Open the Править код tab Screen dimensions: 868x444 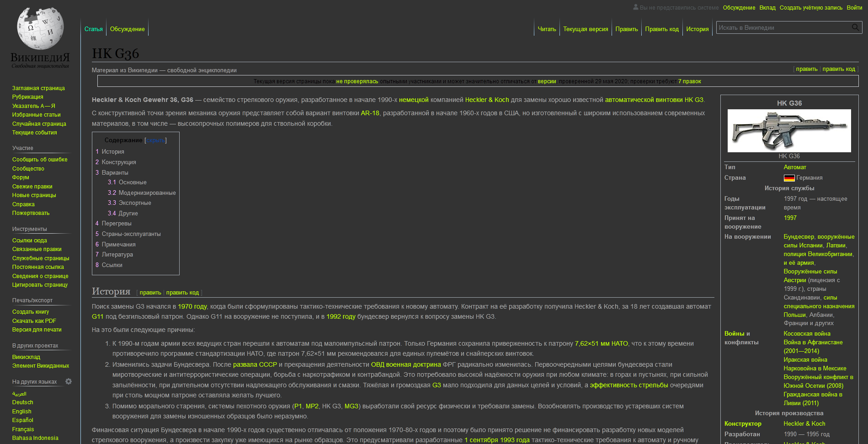click(662, 29)
